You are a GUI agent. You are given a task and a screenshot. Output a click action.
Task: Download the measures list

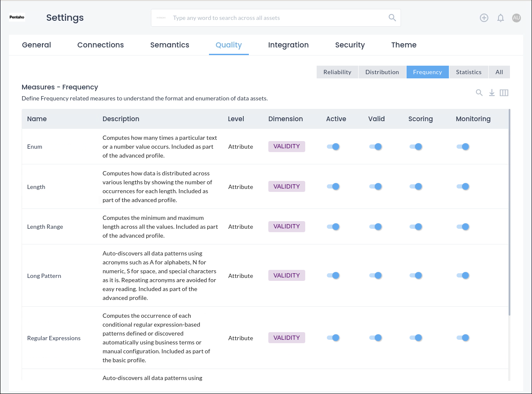coord(492,93)
